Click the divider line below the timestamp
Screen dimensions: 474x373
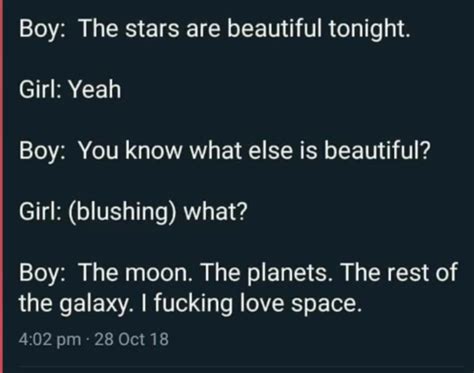click(x=241, y=366)
